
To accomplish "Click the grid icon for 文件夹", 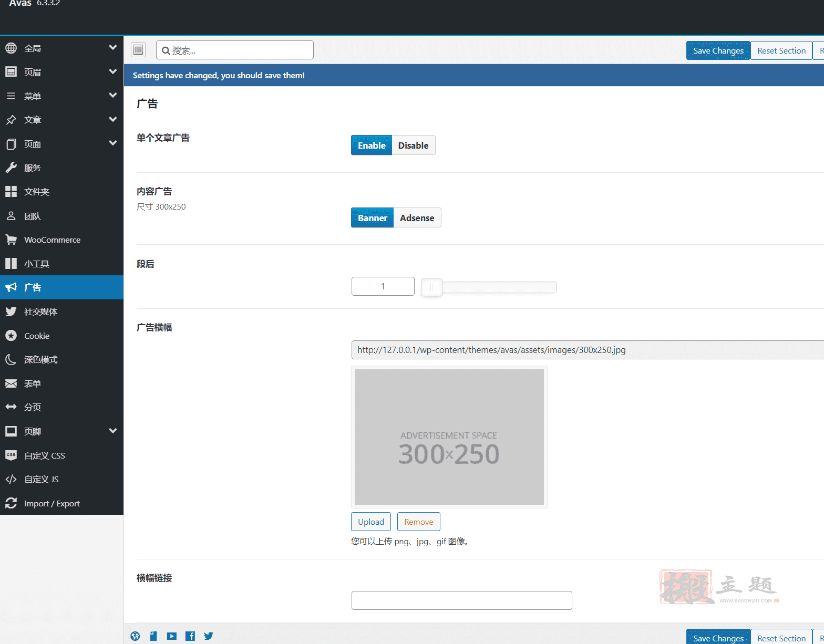I will (x=11, y=192).
